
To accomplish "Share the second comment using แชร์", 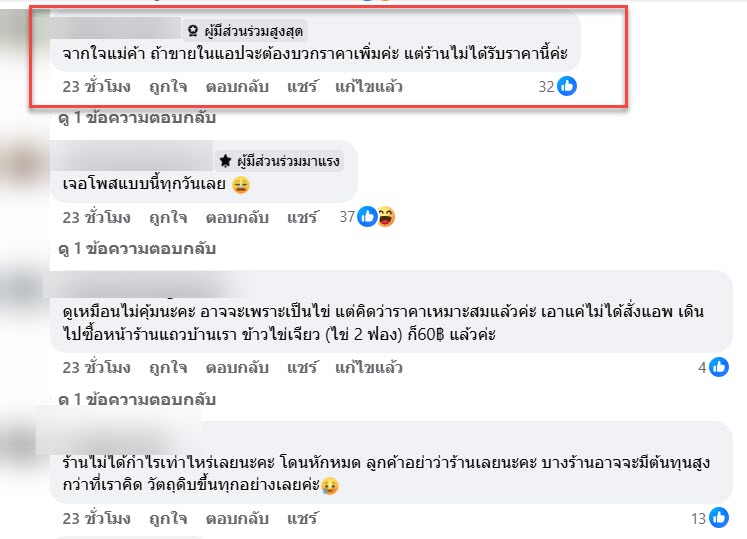I will point(303,217).
